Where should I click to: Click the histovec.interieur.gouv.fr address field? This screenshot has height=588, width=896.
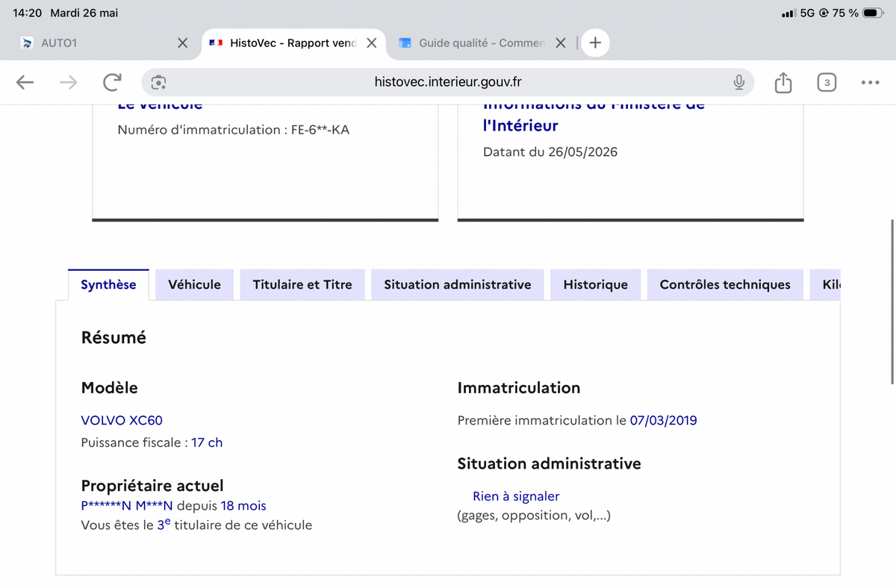[x=447, y=83]
